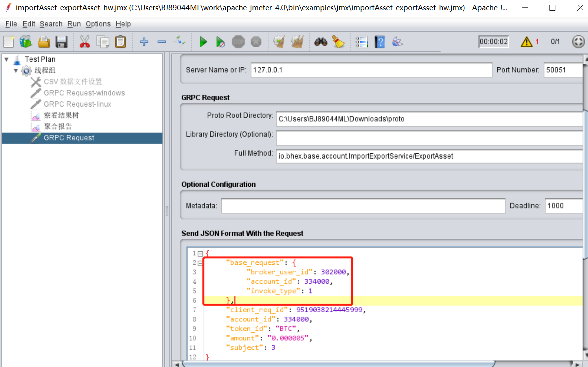Click Start no pauses icon
This screenshot has height=367, width=588.
220,42
